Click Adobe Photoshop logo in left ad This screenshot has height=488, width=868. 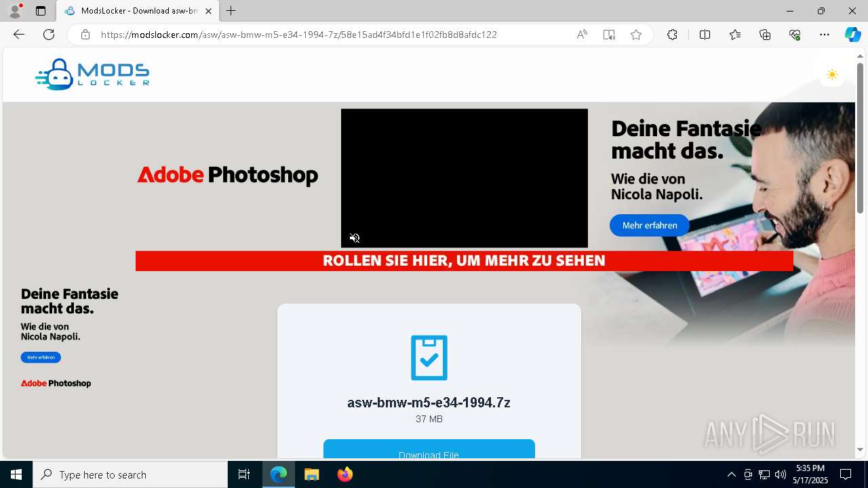coord(56,384)
